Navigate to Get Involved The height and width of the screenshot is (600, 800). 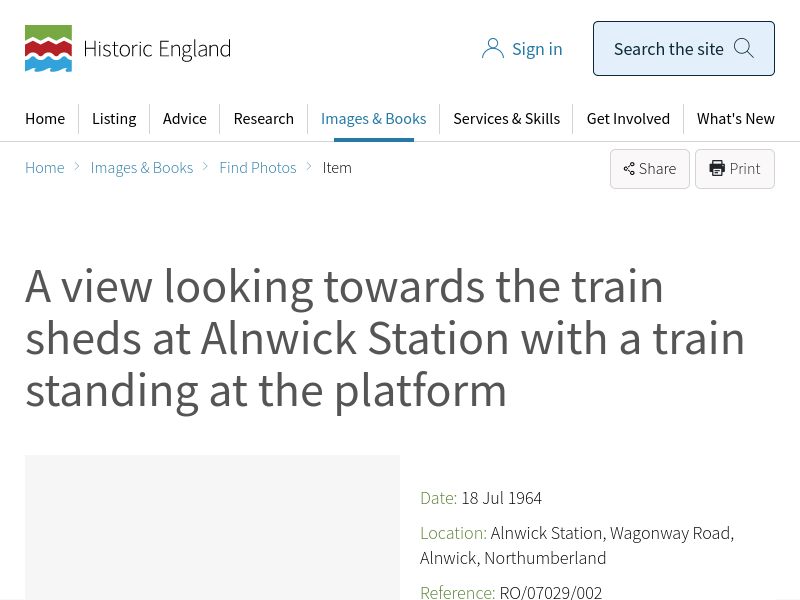pyautogui.click(x=628, y=118)
